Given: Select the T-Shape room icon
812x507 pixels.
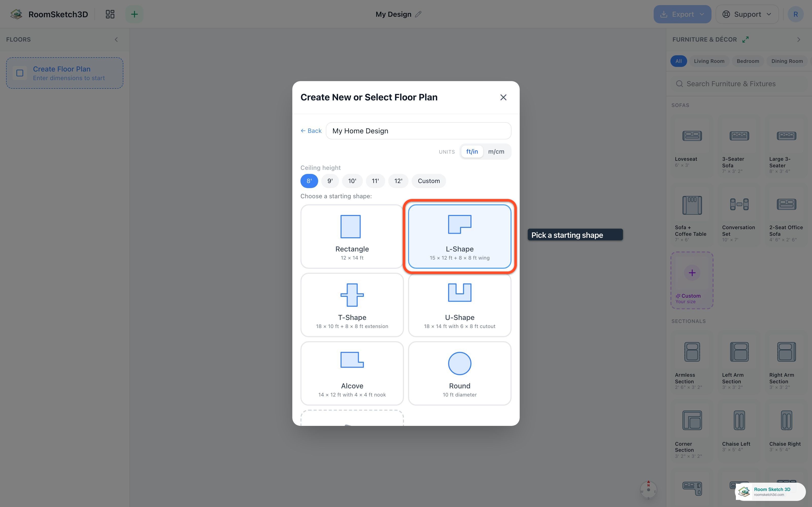Looking at the screenshot, I should click(352, 295).
